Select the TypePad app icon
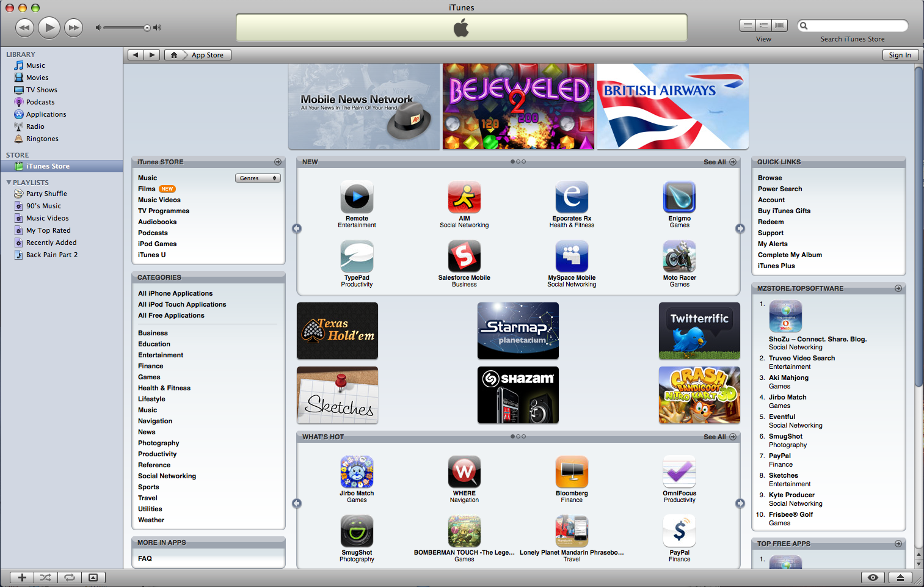Viewport: 924px width, 587px height. pyautogui.click(x=357, y=257)
